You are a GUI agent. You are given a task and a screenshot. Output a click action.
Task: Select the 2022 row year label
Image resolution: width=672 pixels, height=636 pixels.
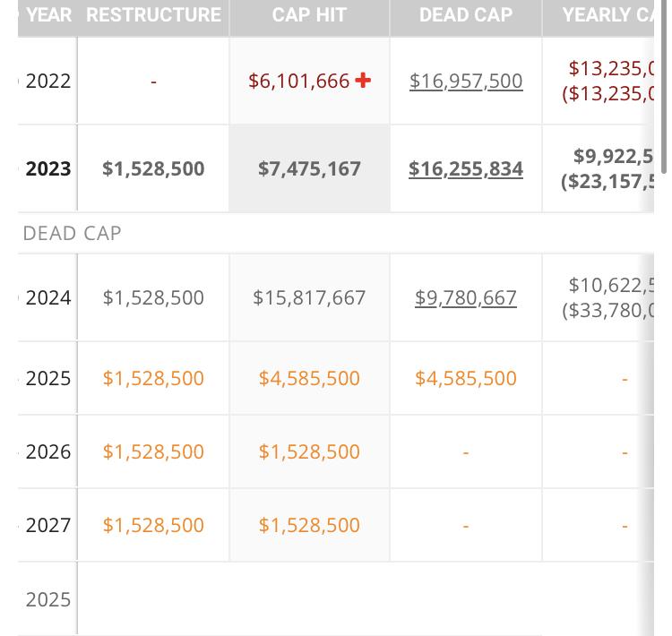coord(48,81)
